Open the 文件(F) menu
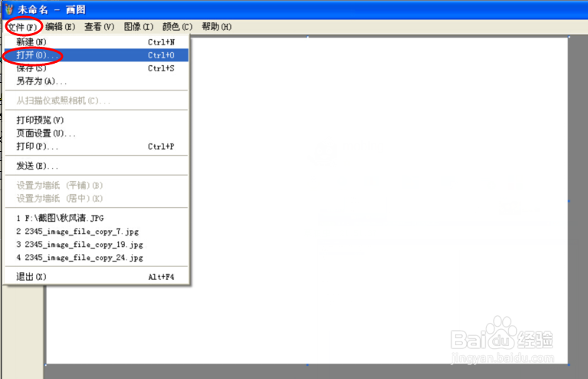 [22, 27]
